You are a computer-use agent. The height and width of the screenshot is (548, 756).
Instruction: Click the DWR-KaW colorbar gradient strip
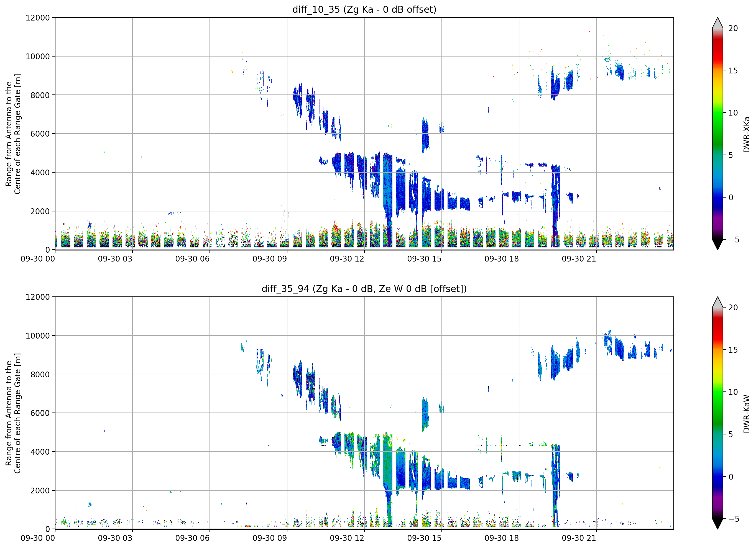click(x=717, y=413)
